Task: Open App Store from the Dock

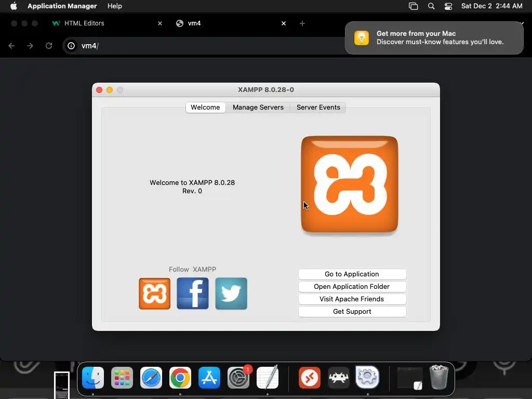Action: click(x=209, y=378)
